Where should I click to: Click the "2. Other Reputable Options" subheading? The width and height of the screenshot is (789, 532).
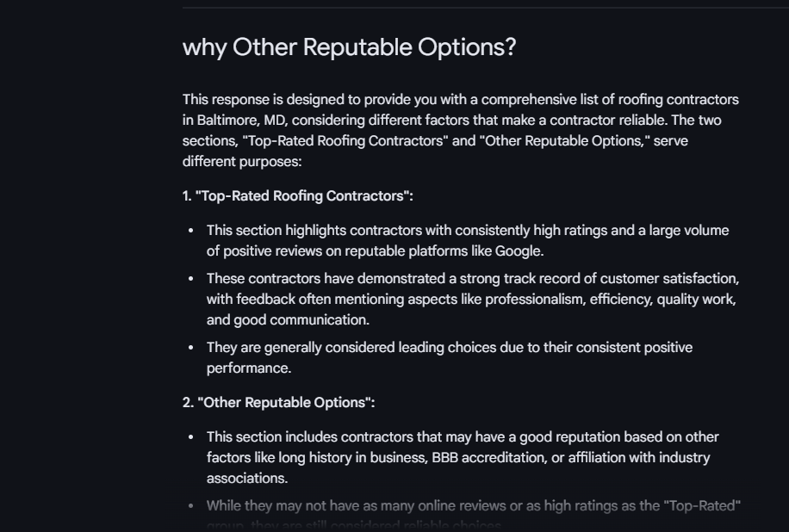278,402
